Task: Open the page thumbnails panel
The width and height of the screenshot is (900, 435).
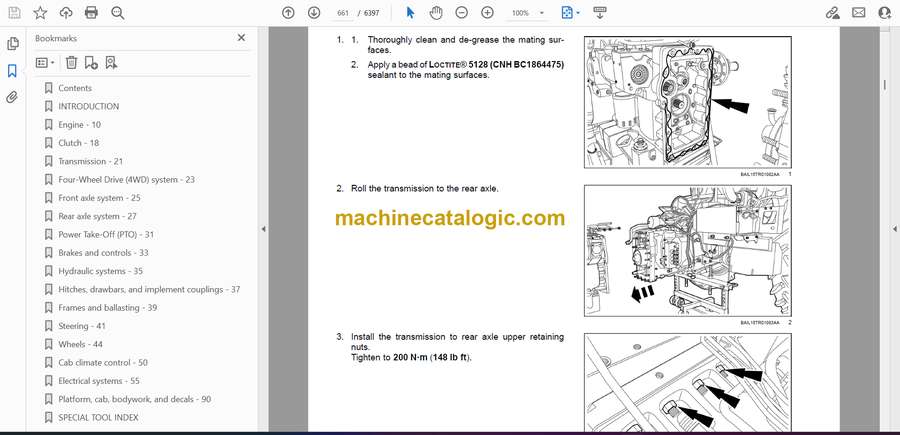Action: (13, 44)
